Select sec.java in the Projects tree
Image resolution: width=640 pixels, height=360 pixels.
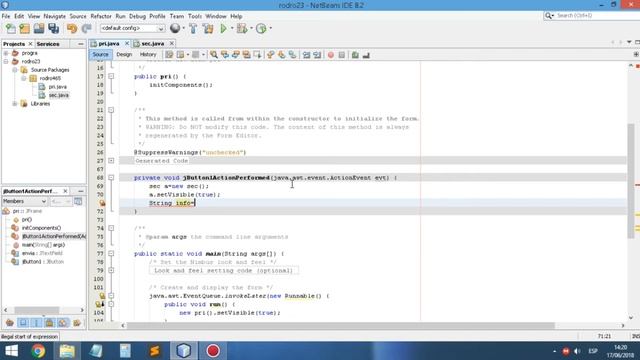pyautogui.click(x=59, y=95)
